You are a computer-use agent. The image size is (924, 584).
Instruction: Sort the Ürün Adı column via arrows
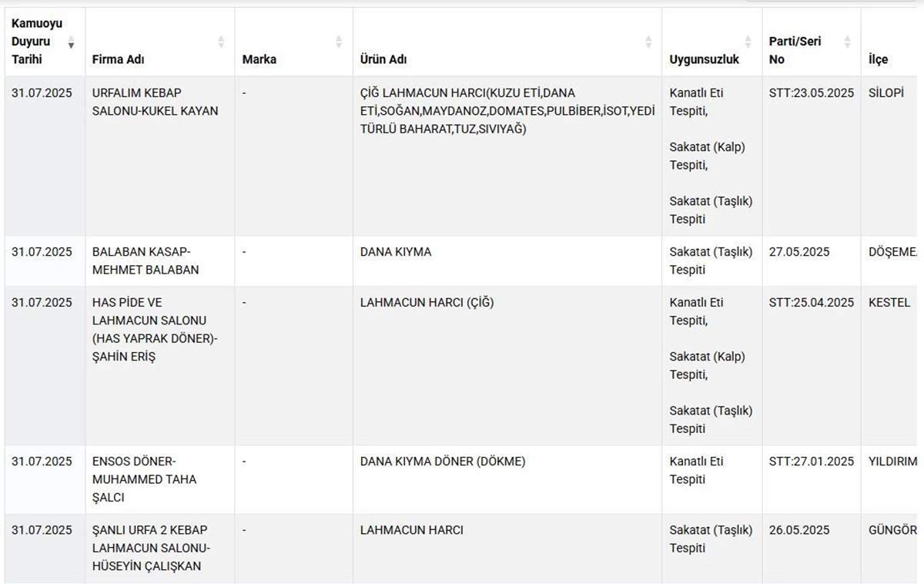click(648, 42)
